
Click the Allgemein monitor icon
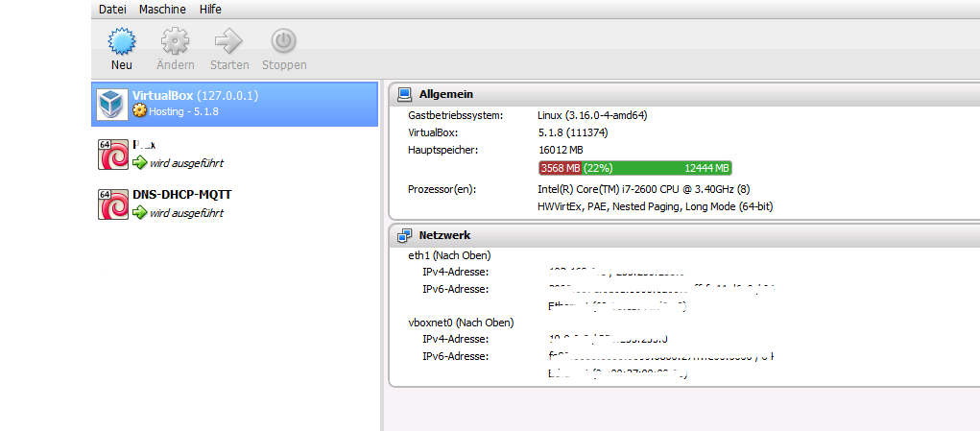(x=404, y=94)
